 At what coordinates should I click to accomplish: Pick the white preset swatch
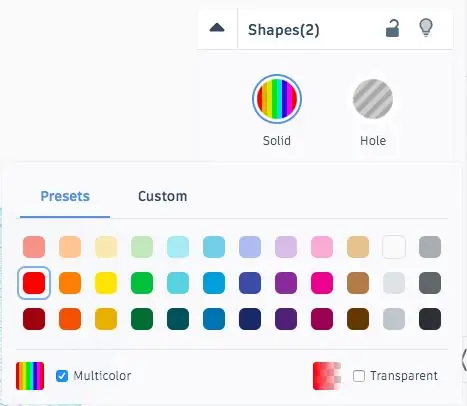coord(394,247)
